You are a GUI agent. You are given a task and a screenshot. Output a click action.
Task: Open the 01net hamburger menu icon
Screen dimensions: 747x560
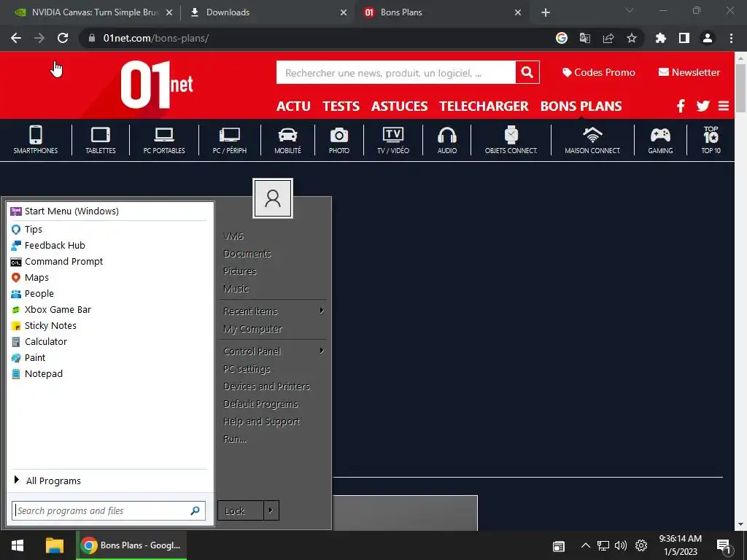pyautogui.click(x=724, y=106)
